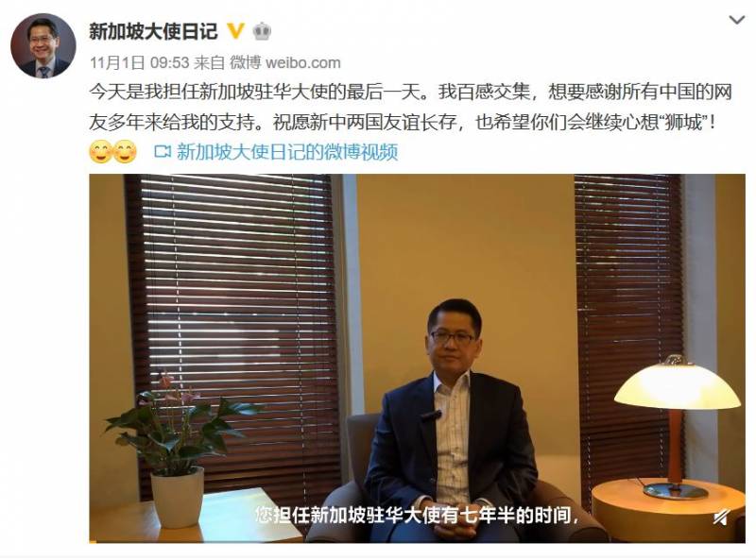The height and width of the screenshot is (560, 756).
Task: Click the 微博 weibo.com source link
Action: click(x=285, y=62)
